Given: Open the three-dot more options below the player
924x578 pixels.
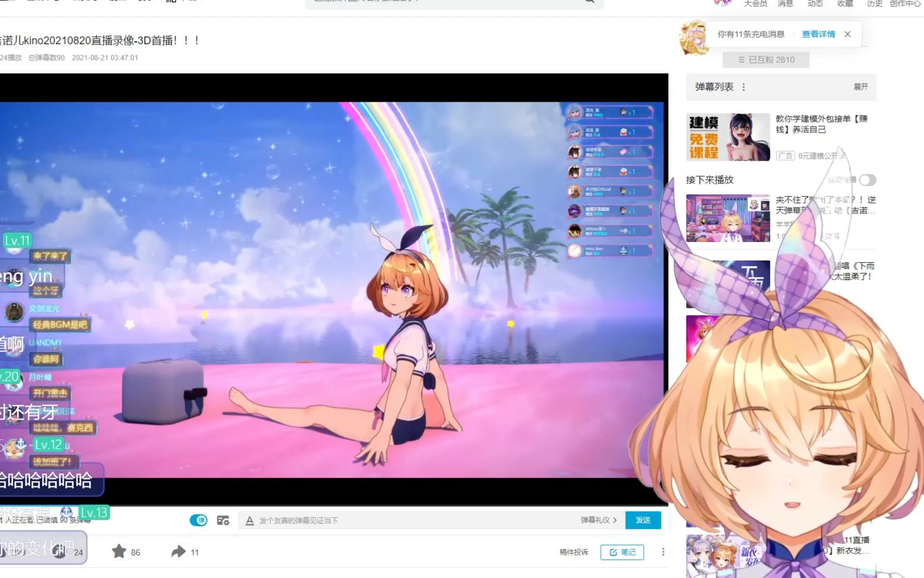Looking at the screenshot, I should point(663,552).
